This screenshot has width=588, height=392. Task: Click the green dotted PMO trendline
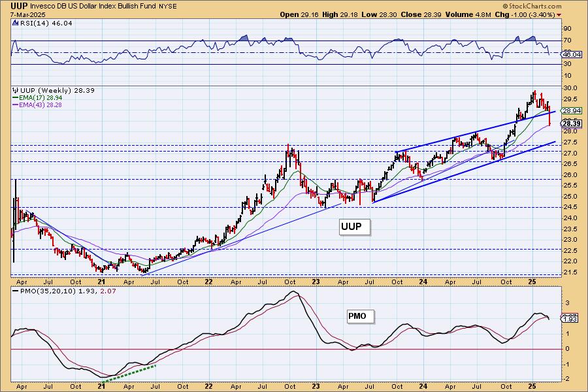tap(128, 374)
